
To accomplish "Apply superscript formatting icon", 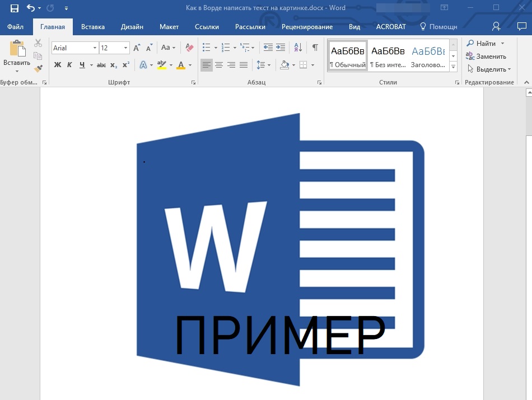I will pyautogui.click(x=126, y=65).
